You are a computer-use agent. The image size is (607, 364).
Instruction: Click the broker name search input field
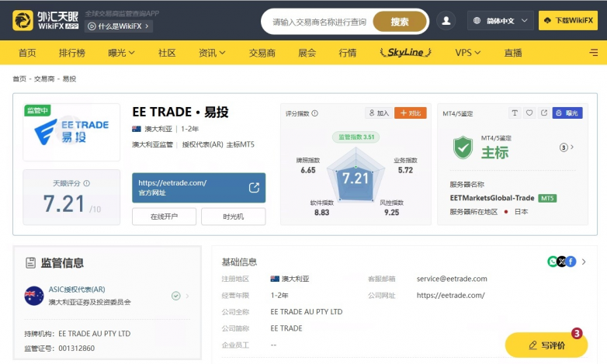(x=319, y=22)
